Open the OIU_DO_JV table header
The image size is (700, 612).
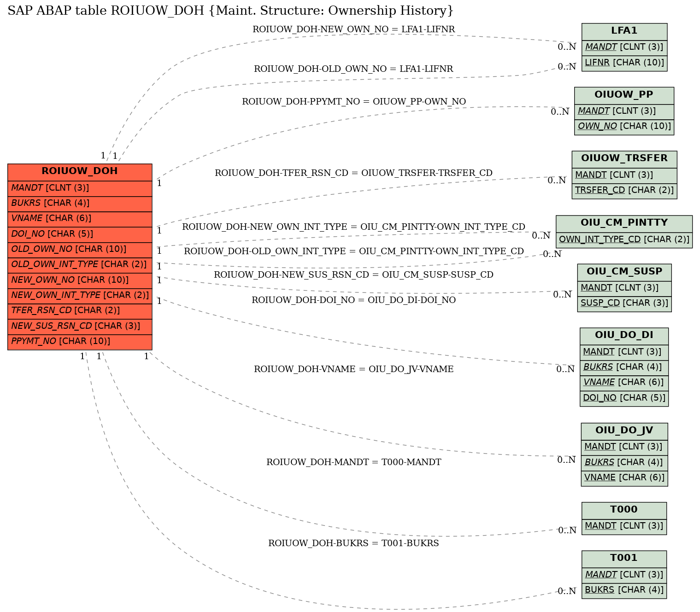(x=624, y=431)
